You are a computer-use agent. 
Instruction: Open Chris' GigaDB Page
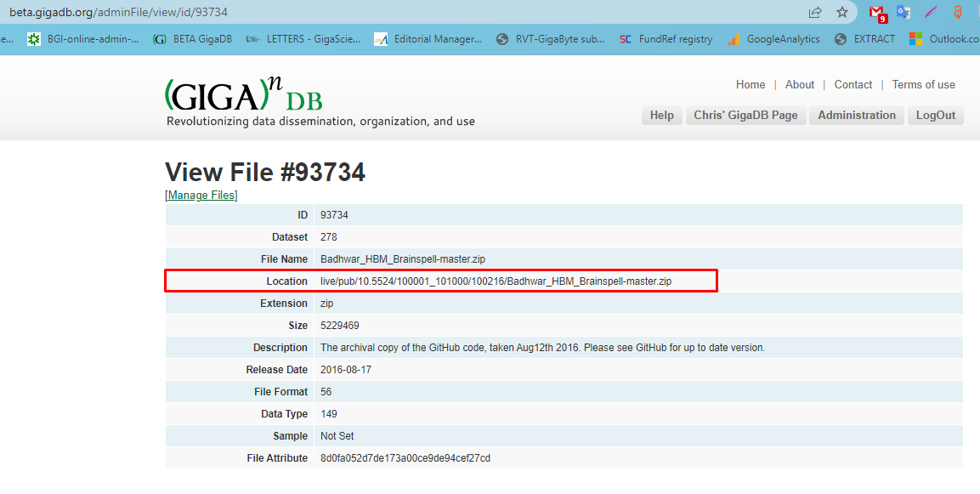pyautogui.click(x=745, y=115)
